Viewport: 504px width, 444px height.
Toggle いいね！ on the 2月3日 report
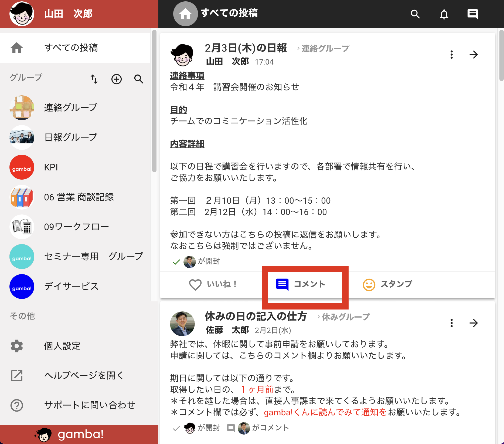point(213,285)
